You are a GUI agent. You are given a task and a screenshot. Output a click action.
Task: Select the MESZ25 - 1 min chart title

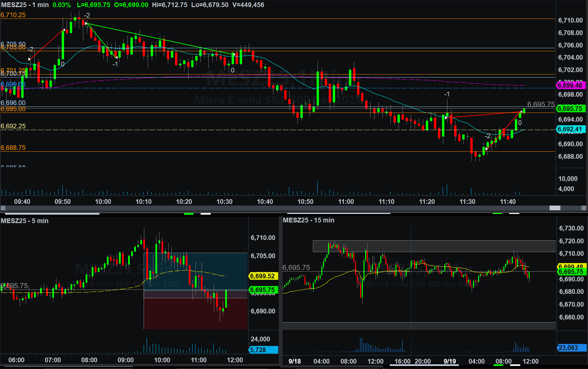25,5
